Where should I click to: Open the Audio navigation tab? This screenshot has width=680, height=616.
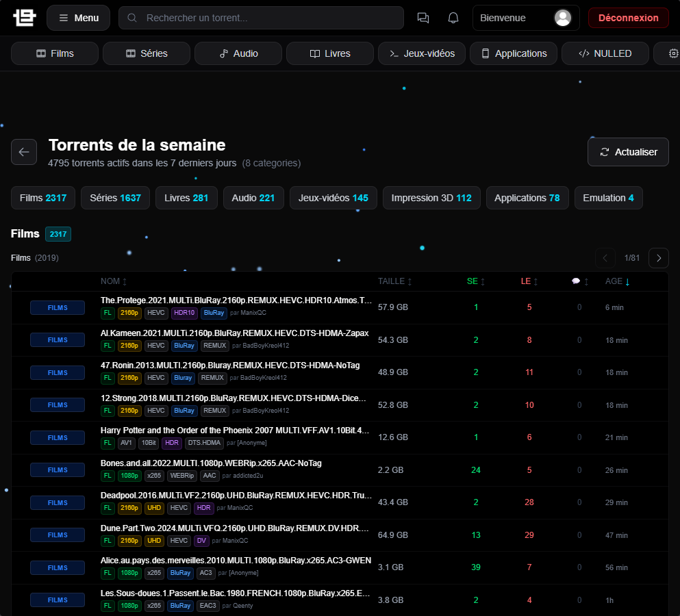pyautogui.click(x=238, y=53)
